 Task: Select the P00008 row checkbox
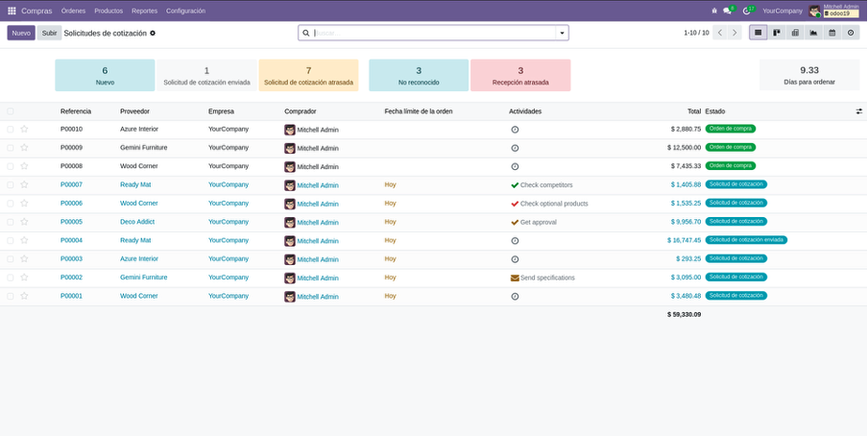coord(11,166)
